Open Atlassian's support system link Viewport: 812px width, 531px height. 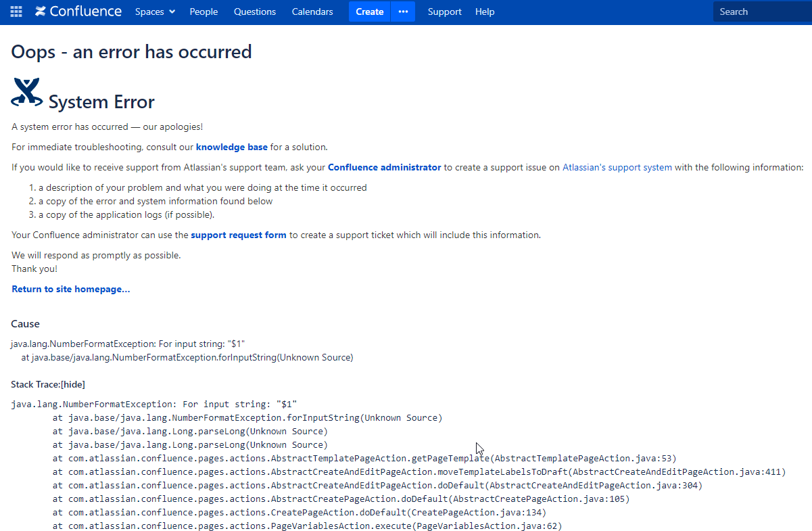[x=617, y=167]
